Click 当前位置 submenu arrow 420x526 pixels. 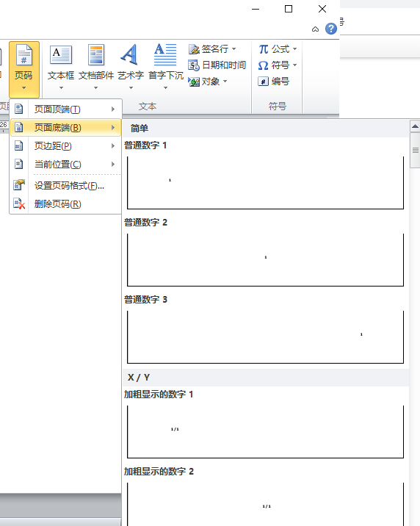113,165
